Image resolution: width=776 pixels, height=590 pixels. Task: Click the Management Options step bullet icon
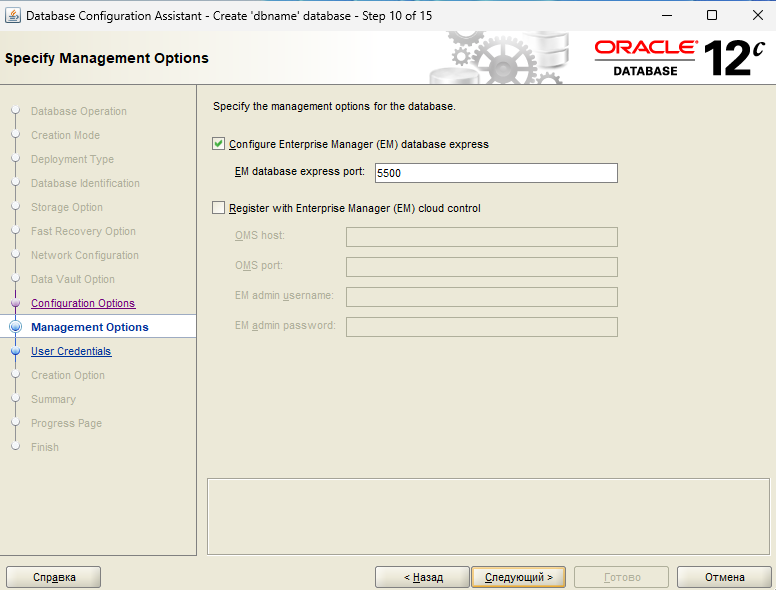pyautogui.click(x=15, y=327)
